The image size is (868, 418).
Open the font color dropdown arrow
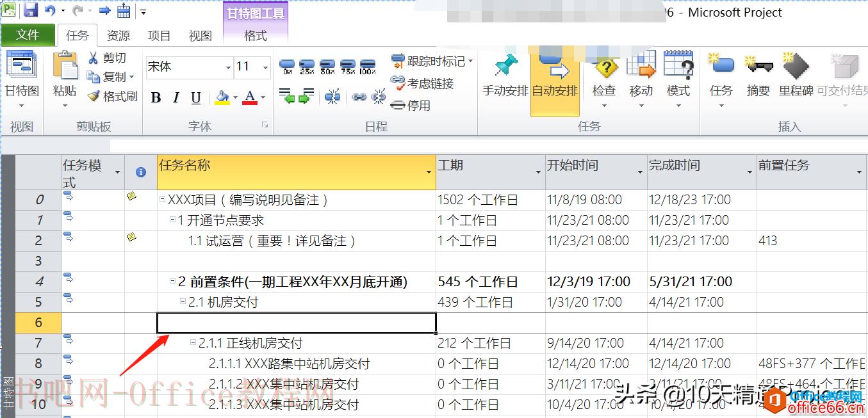[x=263, y=98]
